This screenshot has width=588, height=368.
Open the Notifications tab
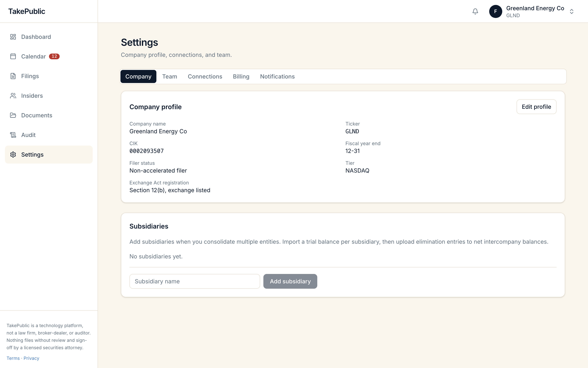point(277,76)
